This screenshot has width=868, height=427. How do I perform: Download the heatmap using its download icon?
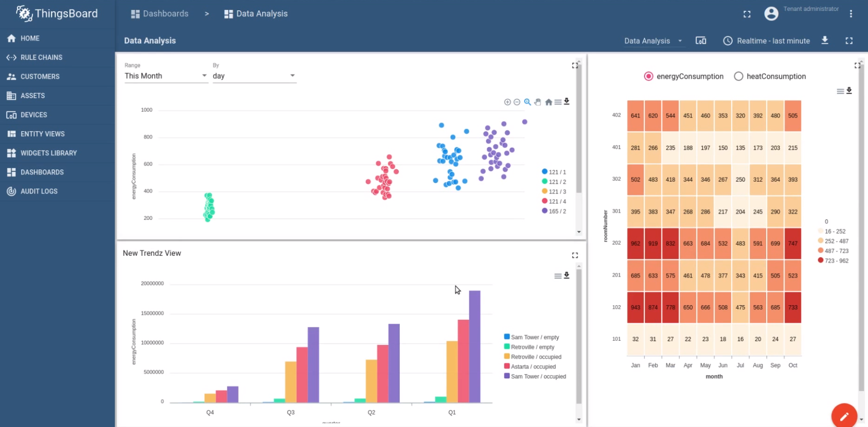click(849, 91)
